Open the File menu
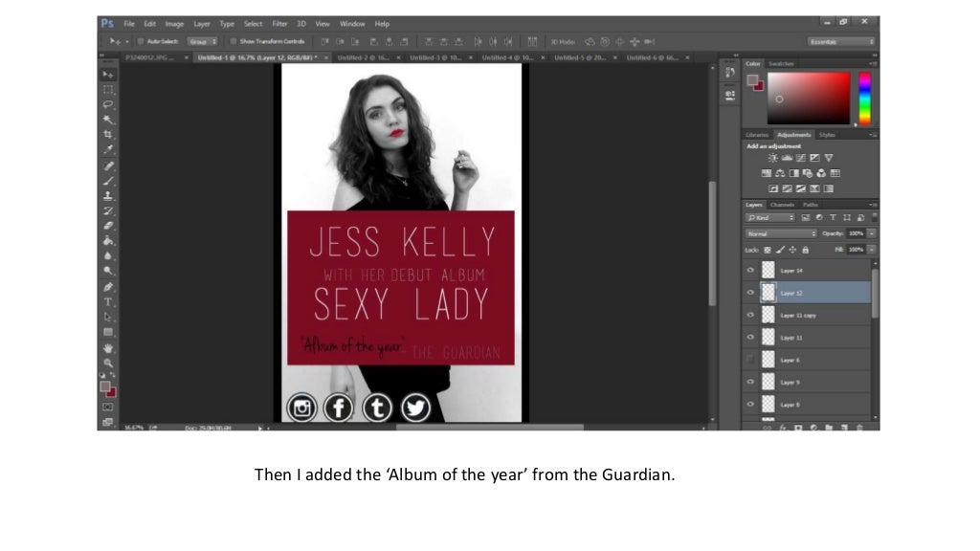Viewport: 980px width, 551px height. point(129,24)
